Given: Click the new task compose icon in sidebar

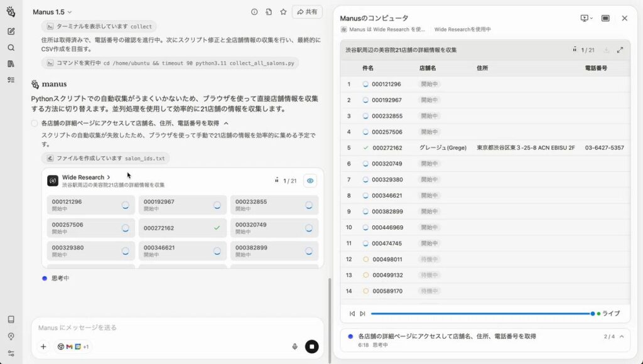Looking at the screenshot, I should pyautogui.click(x=11, y=31).
